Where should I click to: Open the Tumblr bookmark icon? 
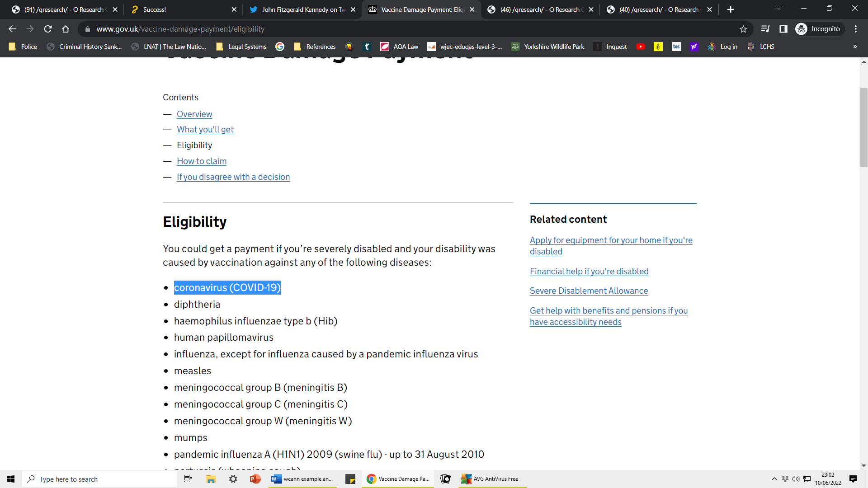(367, 47)
